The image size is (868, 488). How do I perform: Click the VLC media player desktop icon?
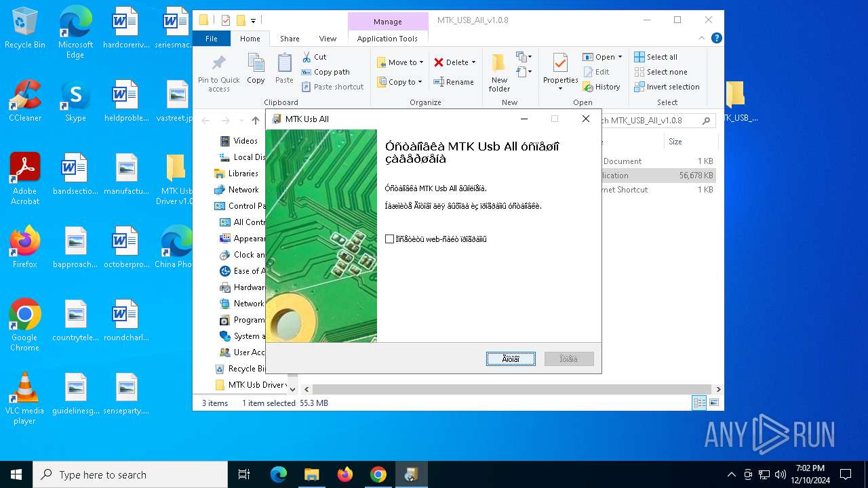pos(25,399)
